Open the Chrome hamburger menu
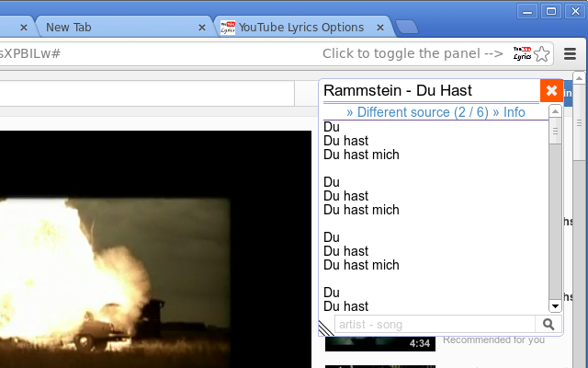This screenshot has height=368, width=588. (570, 54)
